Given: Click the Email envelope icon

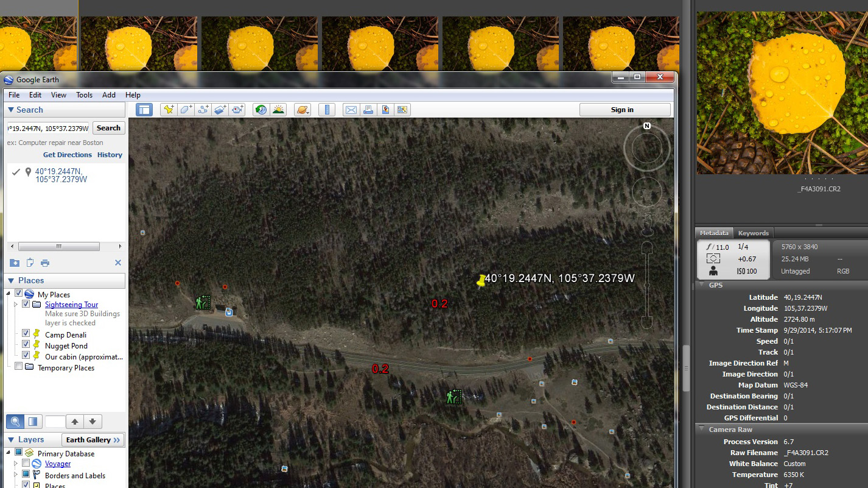Looking at the screenshot, I should pos(351,110).
